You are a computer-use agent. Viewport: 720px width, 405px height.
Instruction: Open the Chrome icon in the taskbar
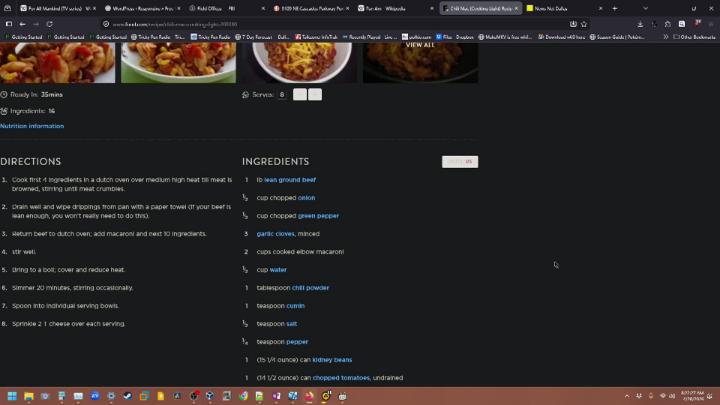tap(243, 396)
